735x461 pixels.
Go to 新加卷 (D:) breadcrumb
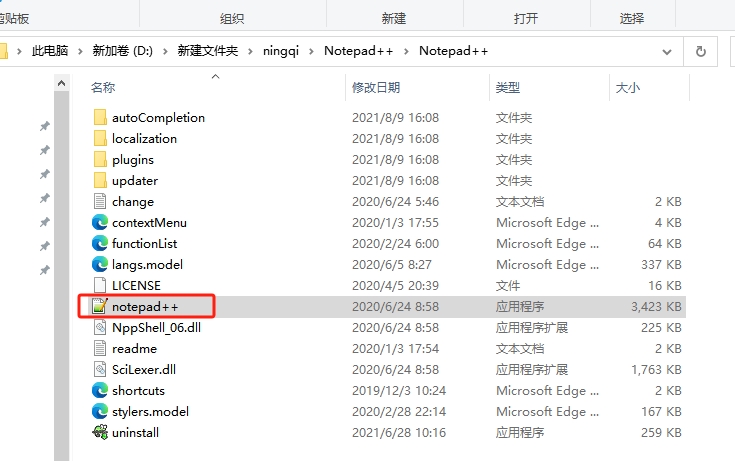tap(122, 51)
